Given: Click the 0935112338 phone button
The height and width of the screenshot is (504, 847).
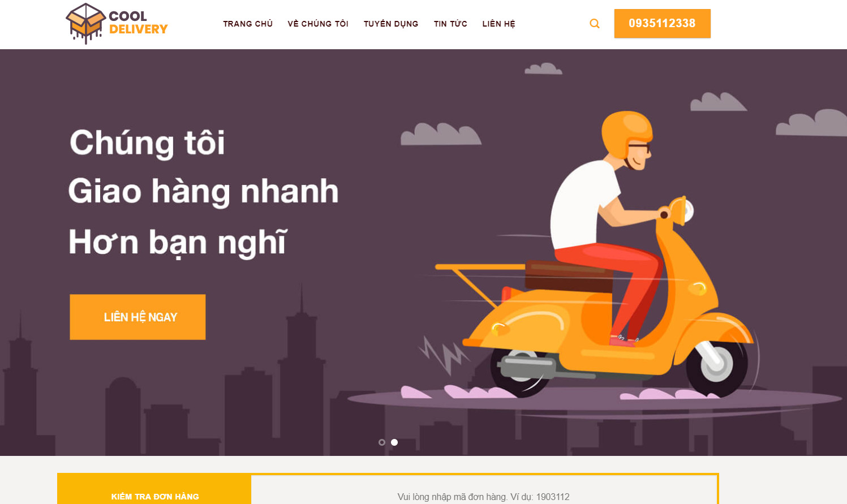Looking at the screenshot, I should point(662,24).
